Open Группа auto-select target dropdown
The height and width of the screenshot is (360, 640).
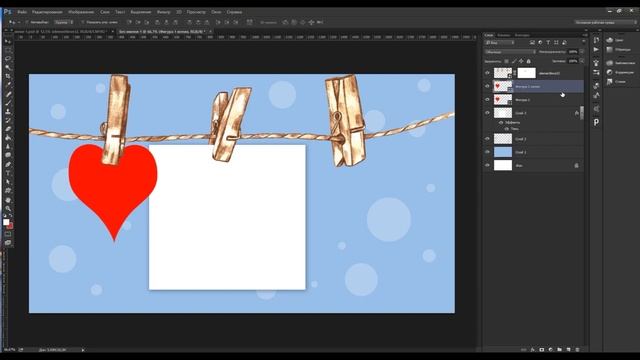pos(64,22)
